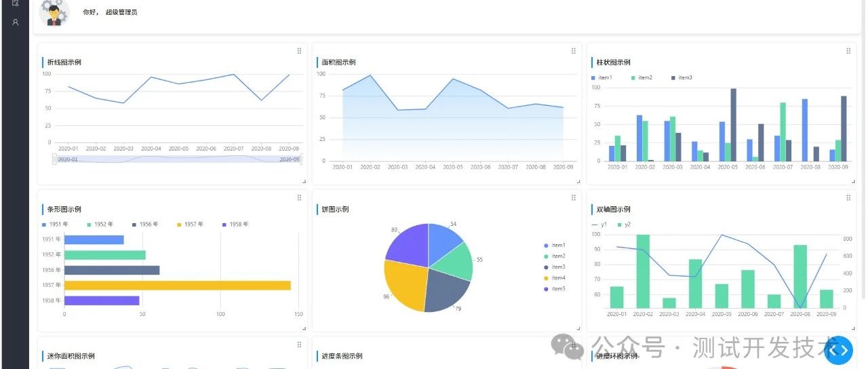Screen dimensions: 868x369
Task: Grab the drag handle of 饼图示例 card
Action: click(574, 198)
